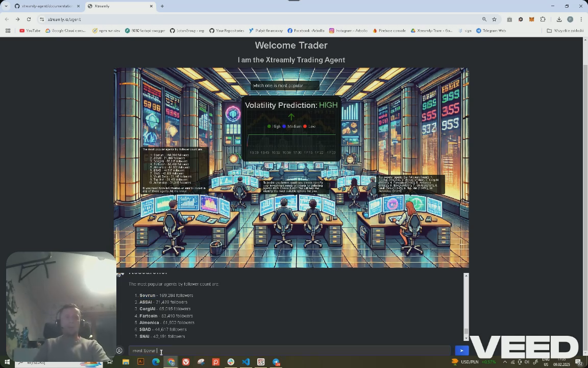The image size is (588, 368).
Task: Click the chat panel scrollbar thumb
Action: 466,331
